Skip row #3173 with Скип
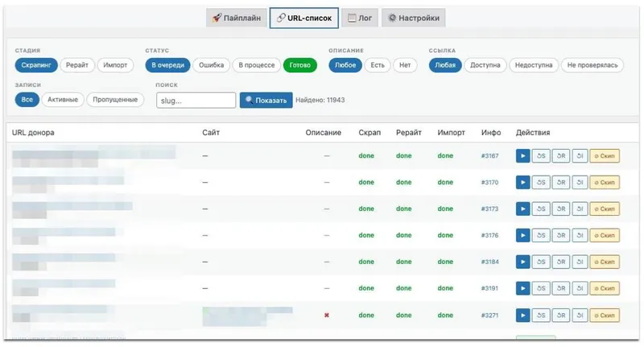Image resolution: width=644 pixels, height=347 pixels. pyautogui.click(x=605, y=209)
